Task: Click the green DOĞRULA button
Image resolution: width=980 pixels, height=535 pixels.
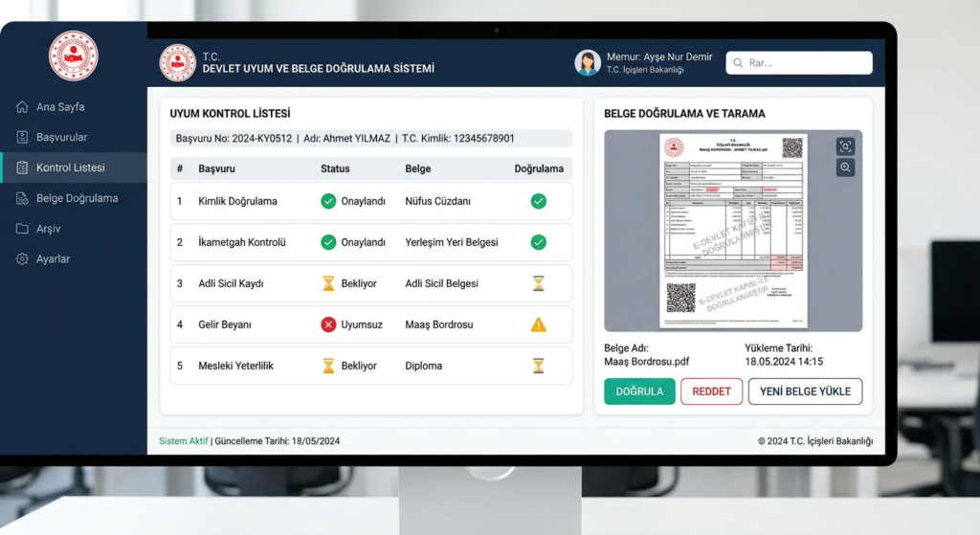Action: pyautogui.click(x=639, y=391)
